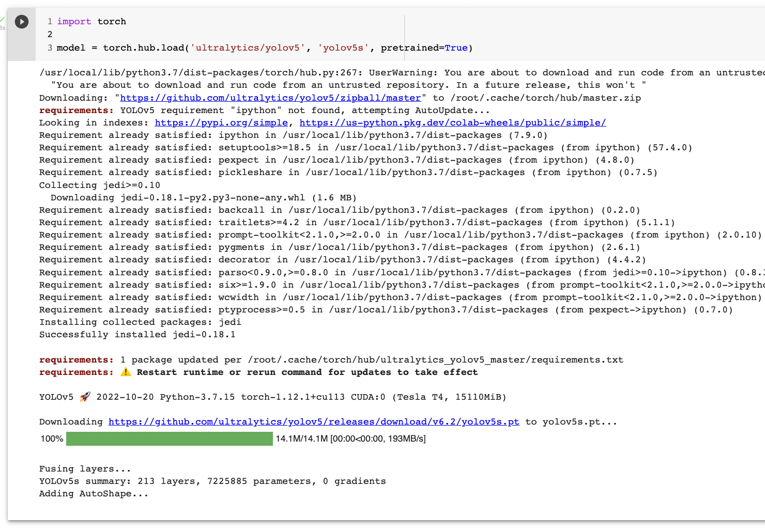Click the YOLOv5s summary output line
Viewport: 765px width, 532px height.
(x=212, y=481)
